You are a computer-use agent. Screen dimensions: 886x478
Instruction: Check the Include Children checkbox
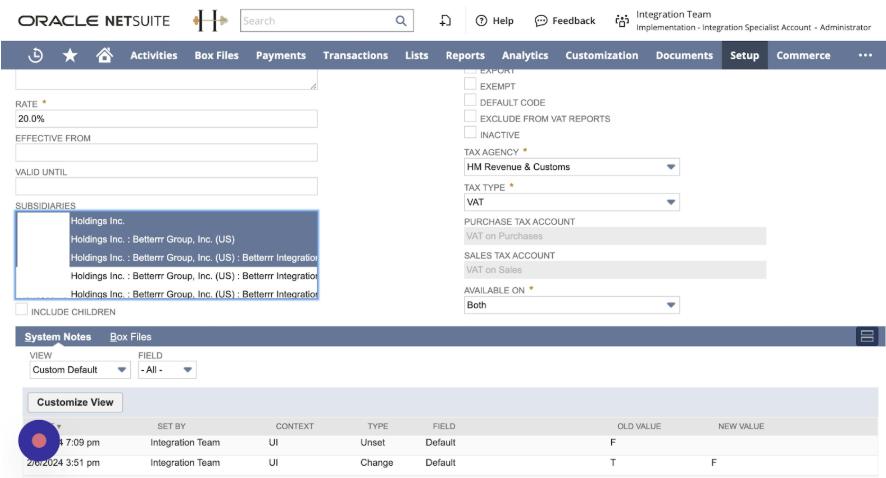[21, 312]
